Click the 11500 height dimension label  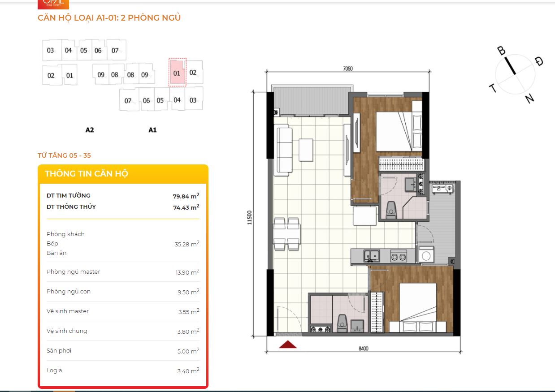point(250,218)
